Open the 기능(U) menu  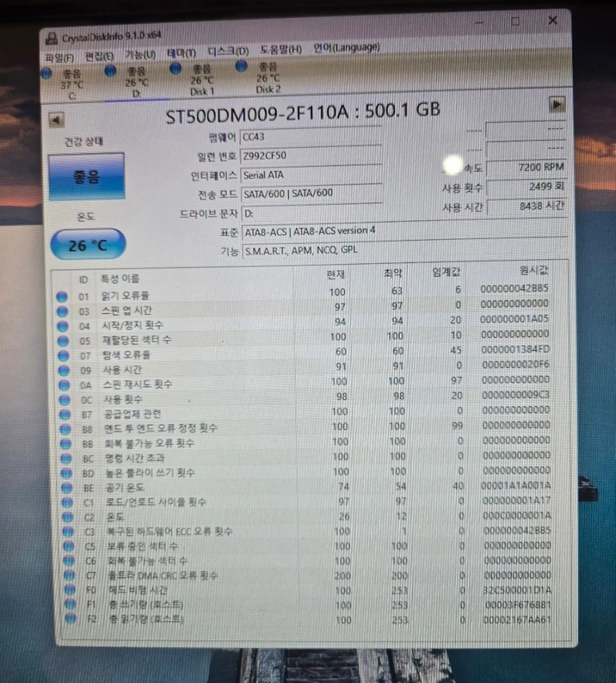pyautogui.click(x=140, y=54)
